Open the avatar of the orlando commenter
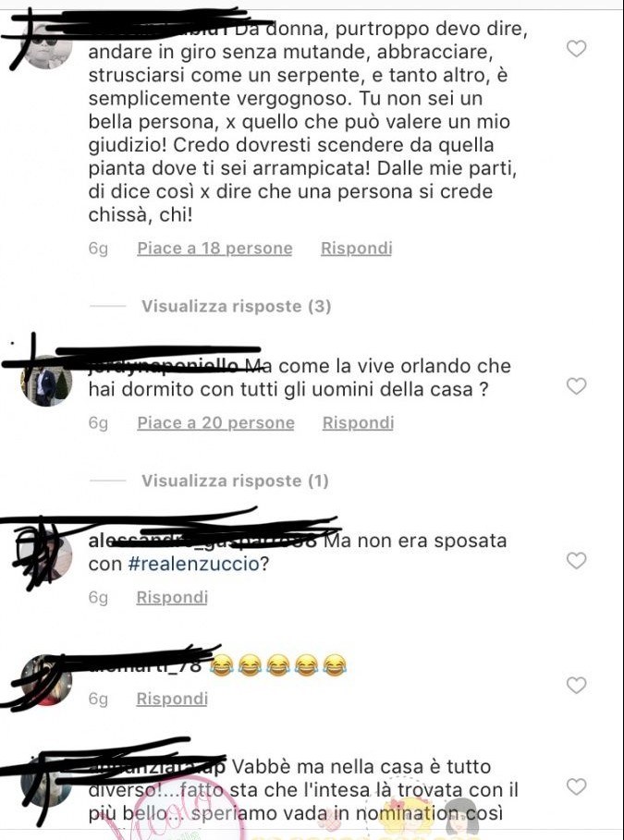Viewport: 624px width, 840px height. pyautogui.click(x=46, y=381)
